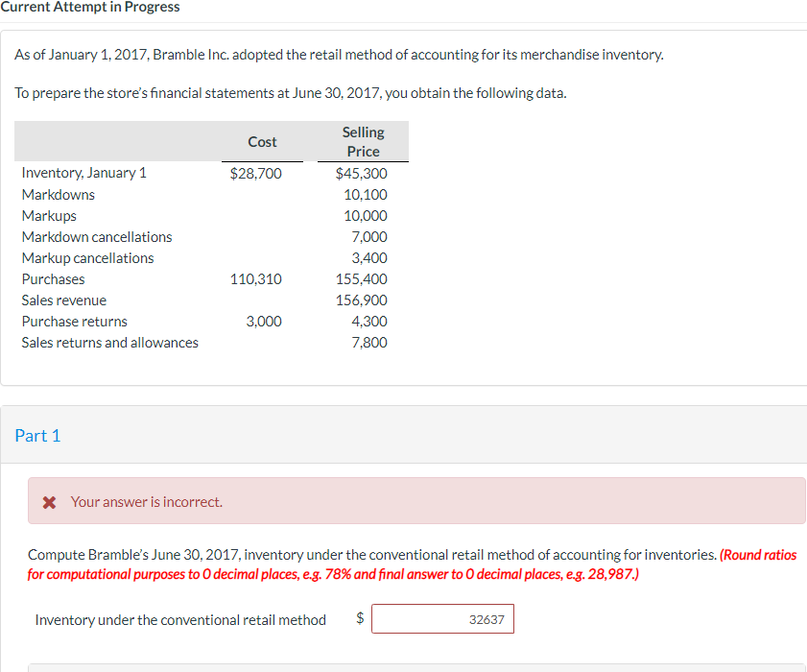Viewport: 807px width, 672px height.
Task: Click the Markups row label
Action: [x=49, y=216]
